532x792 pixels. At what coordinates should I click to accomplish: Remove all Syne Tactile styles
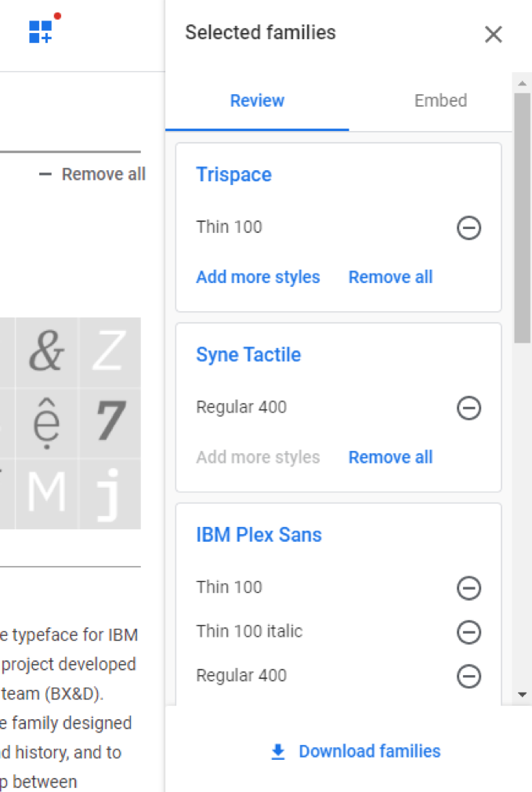(391, 457)
